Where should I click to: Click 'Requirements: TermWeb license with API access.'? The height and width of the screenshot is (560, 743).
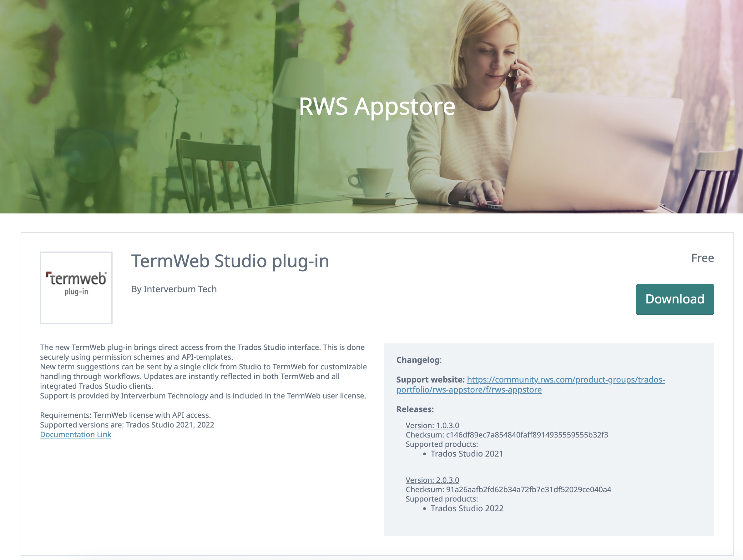125,415
